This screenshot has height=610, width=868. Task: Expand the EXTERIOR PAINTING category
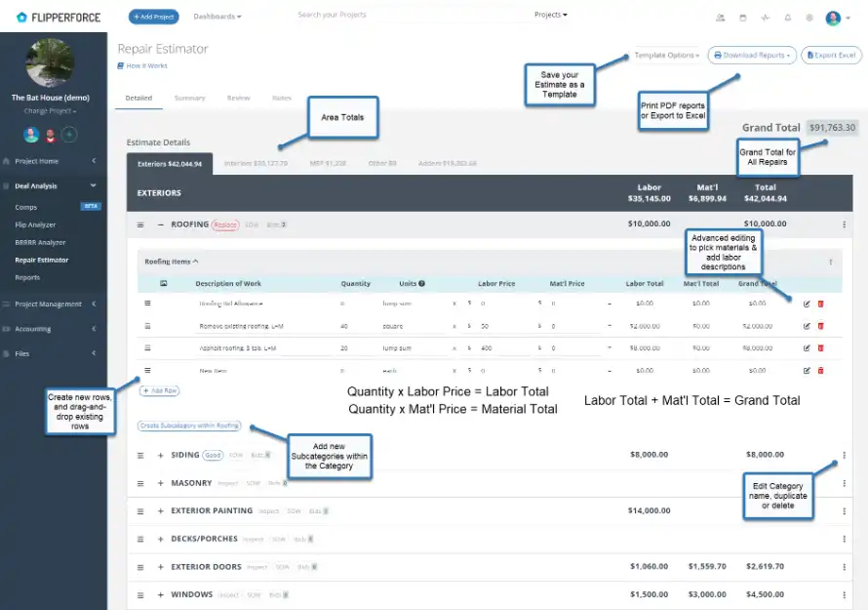[x=160, y=510]
